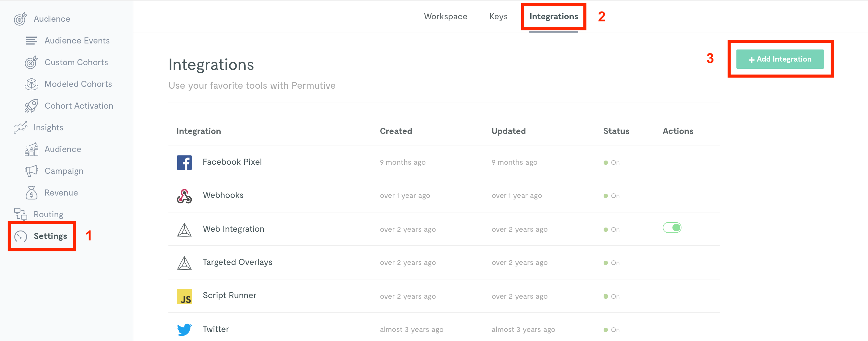The height and width of the screenshot is (341, 868).
Task: Open the Twitter integration
Action: [x=216, y=329]
